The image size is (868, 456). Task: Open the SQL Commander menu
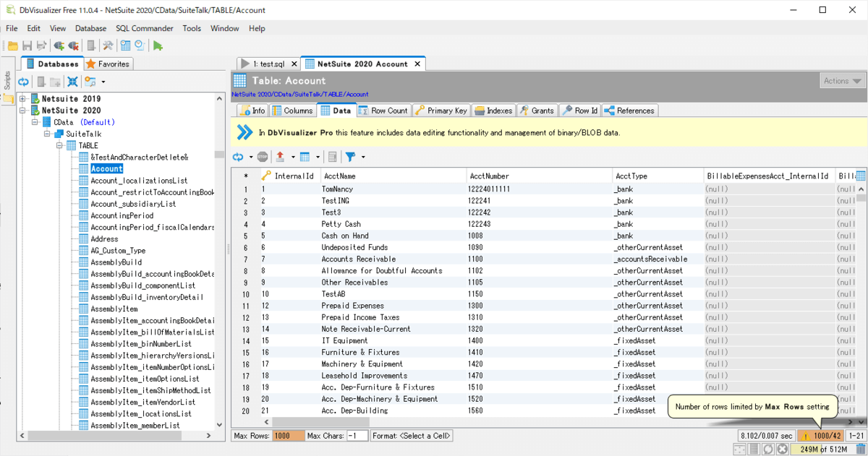pyautogui.click(x=144, y=28)
